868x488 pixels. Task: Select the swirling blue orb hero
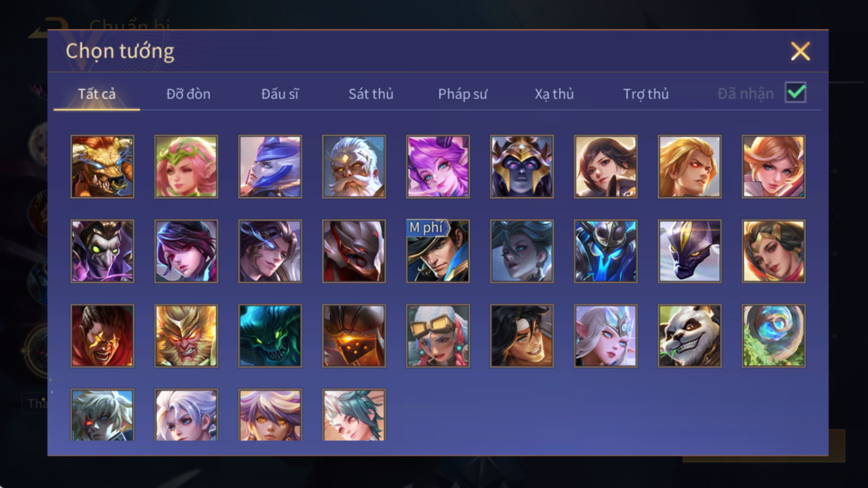773,336
